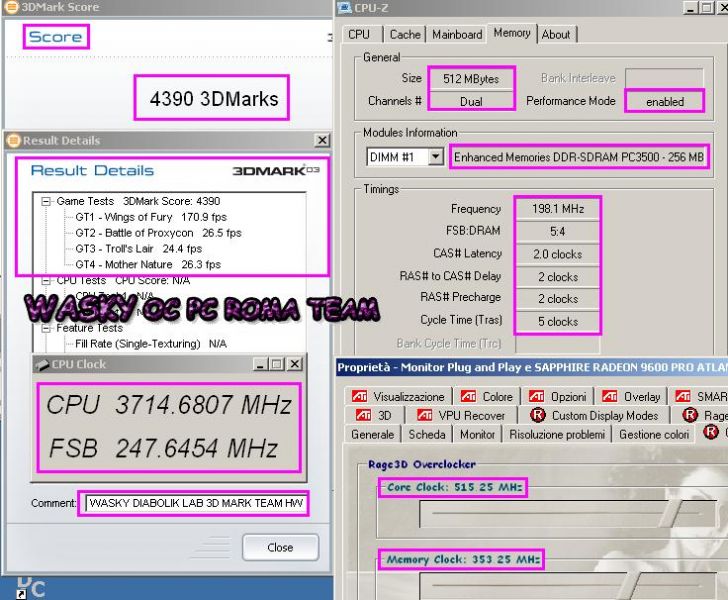Click the CAS# Latency 2.0 clocks value

click(x=558, y=254)
